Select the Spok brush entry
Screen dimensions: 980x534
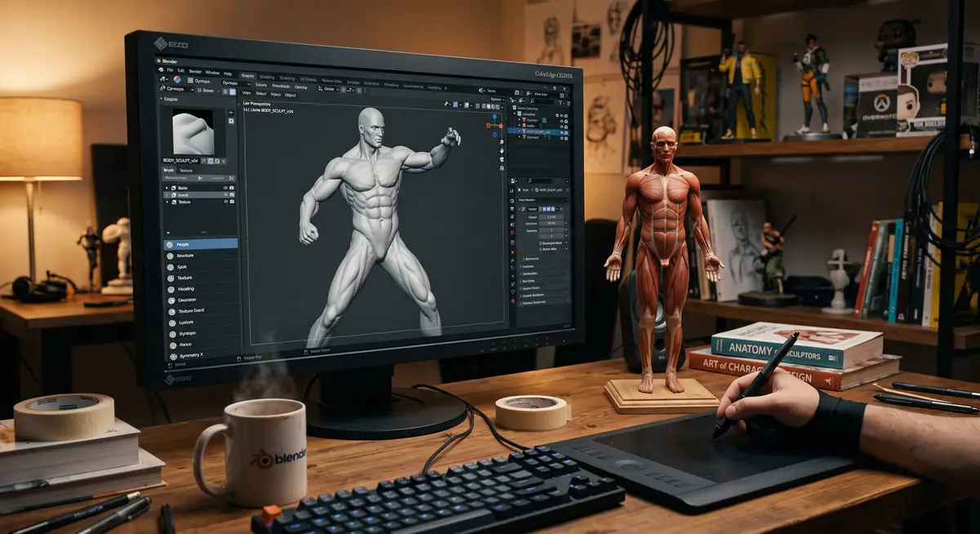point(200,266)
